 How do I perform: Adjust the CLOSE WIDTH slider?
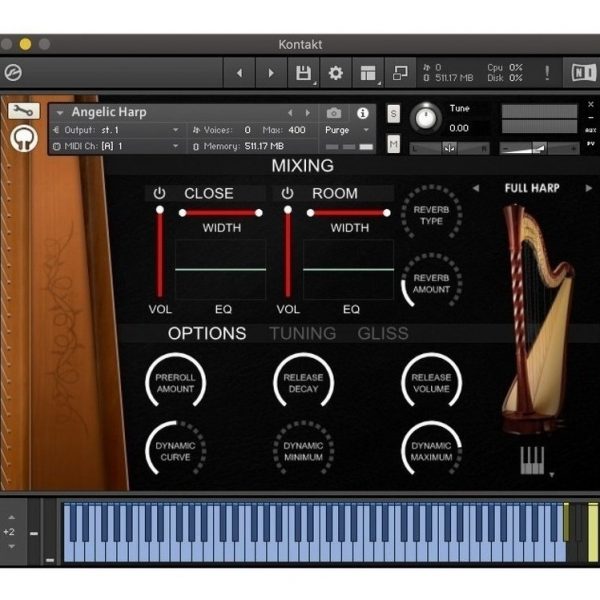(221, 213)
